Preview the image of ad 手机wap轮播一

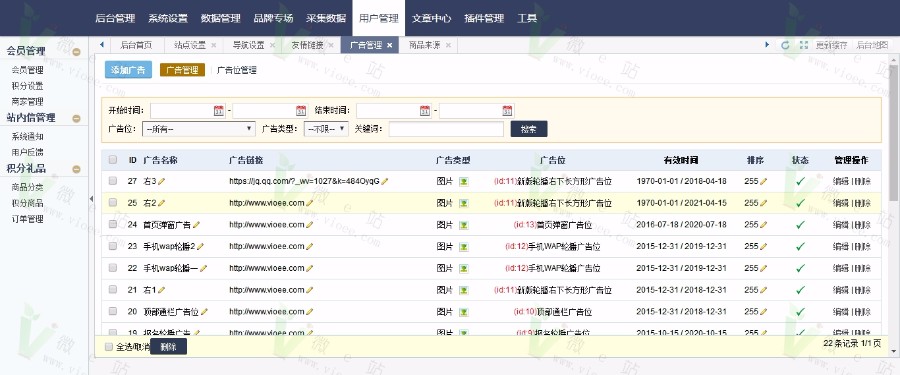463,268
